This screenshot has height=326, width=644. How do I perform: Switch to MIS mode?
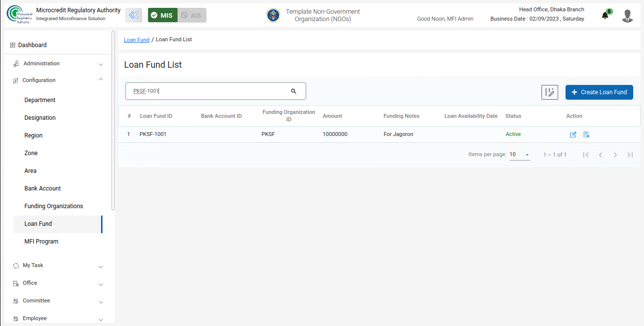coord(162,15)
